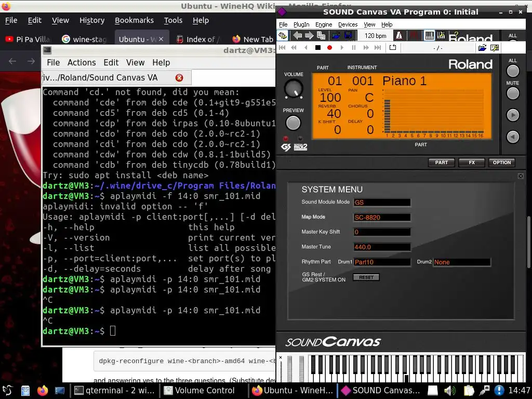Click the next part right-arrow round button
This screenshot has height=399, width=532.
[513, 115]
